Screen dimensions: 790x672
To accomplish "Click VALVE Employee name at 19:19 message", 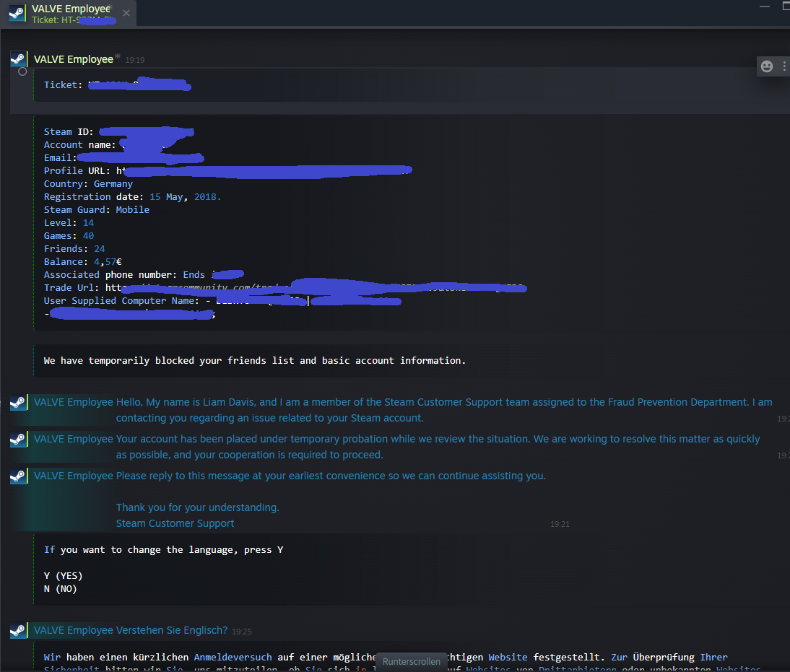I will coord(74,59).
